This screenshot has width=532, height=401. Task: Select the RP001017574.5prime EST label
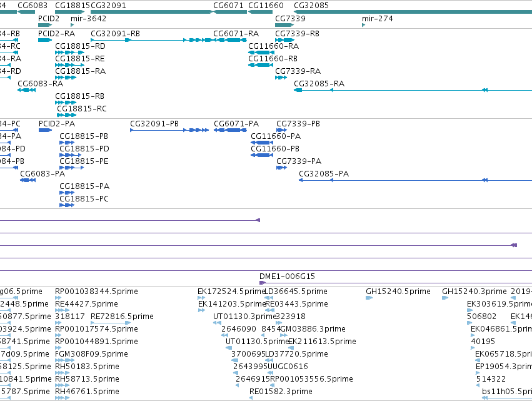(x=96, y=329)
